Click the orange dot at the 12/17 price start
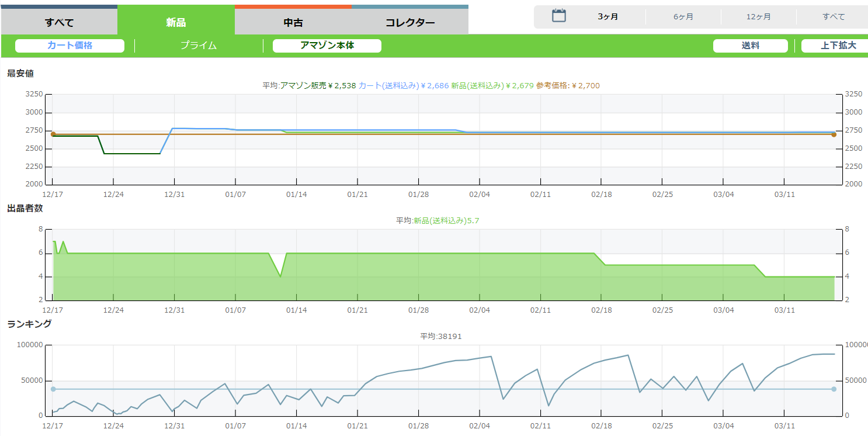The width and height of the screenshot is (868, 436). pos(53,134)
